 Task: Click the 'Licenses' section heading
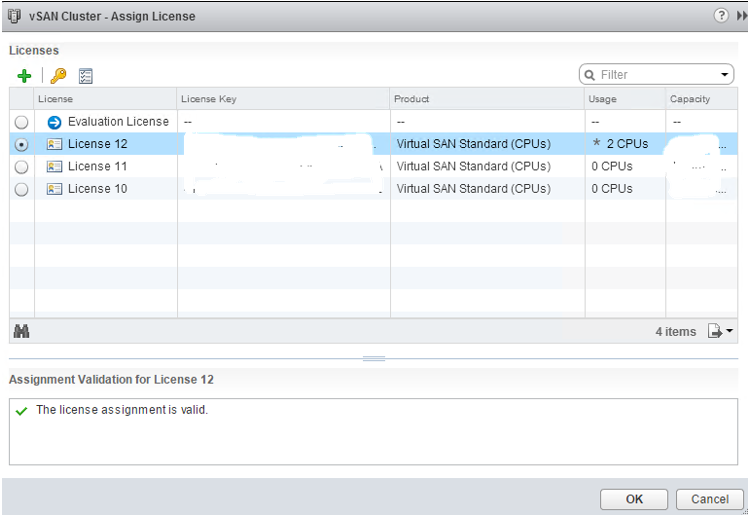coord(34,51)
